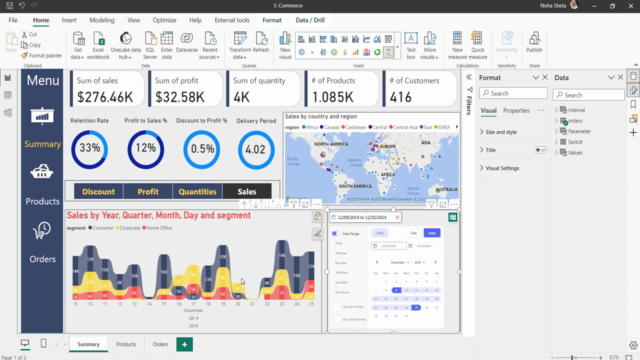This screenshot has width=640, height=360.
Task: Switch to Model view in left rail
Action: point(8,113)
